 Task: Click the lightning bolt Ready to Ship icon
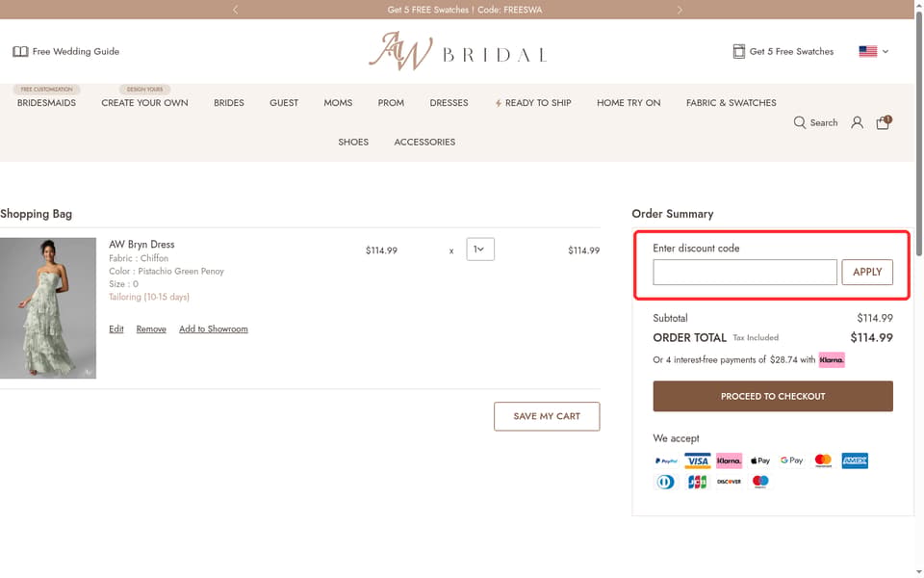(x=498, y=103)
